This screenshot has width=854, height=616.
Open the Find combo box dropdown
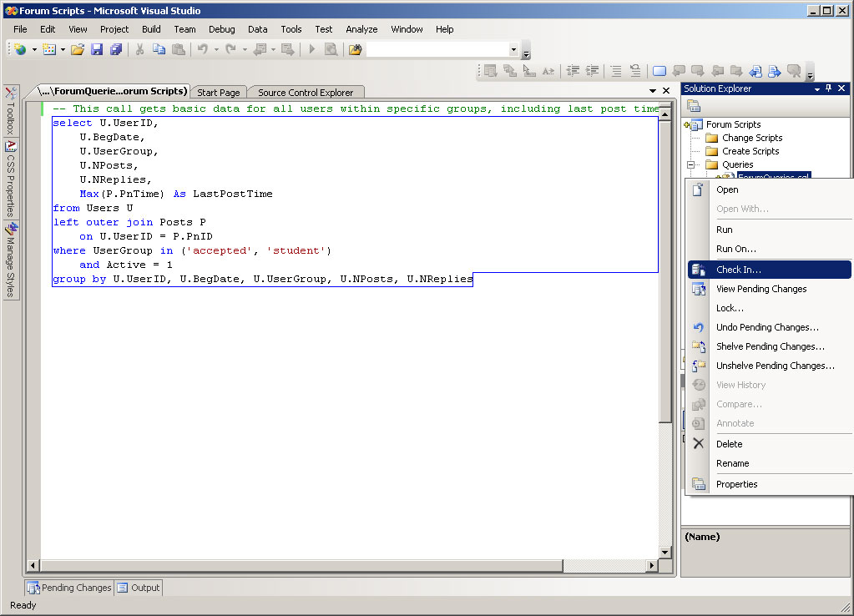pos(513,49)
